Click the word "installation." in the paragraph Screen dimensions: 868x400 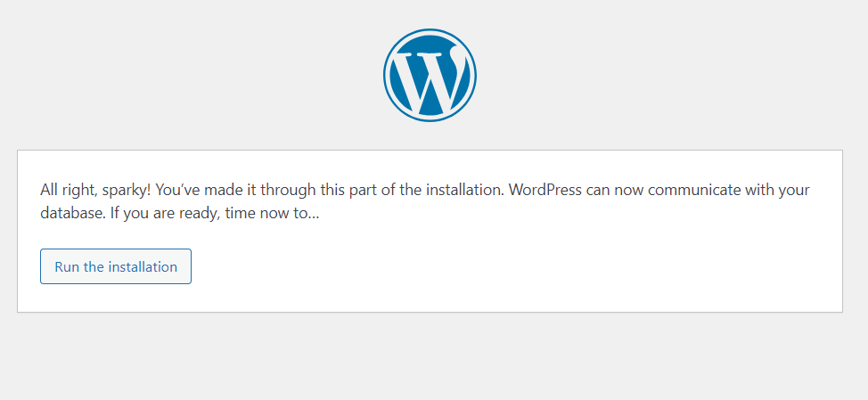click(x=465, y=190)
